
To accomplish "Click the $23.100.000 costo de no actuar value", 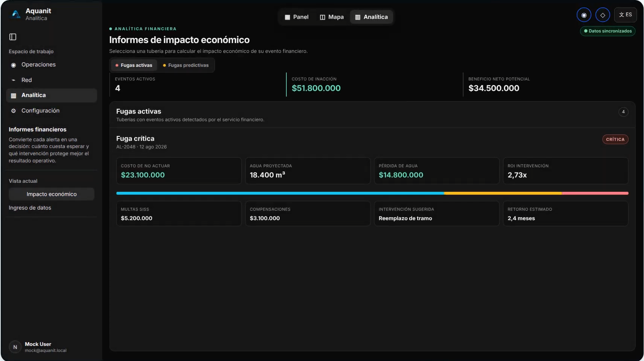I will click(x=143, y=175).
